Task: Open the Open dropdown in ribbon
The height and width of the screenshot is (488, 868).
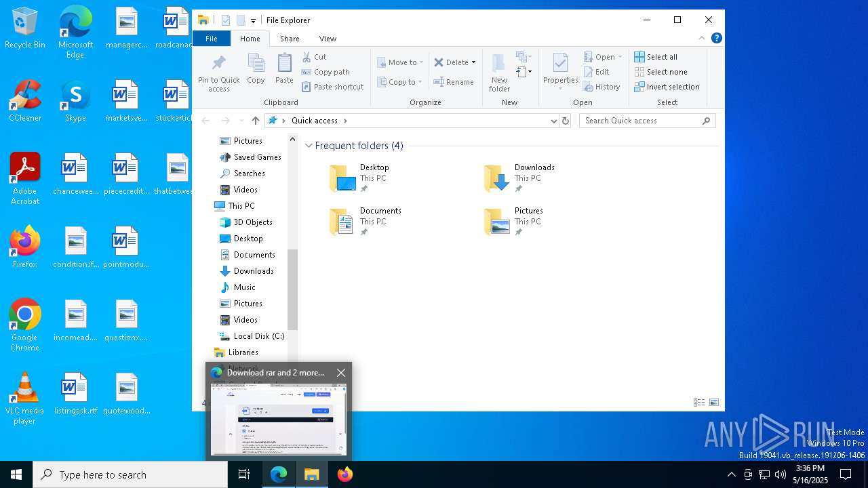Action: click(x=603, y=57)
